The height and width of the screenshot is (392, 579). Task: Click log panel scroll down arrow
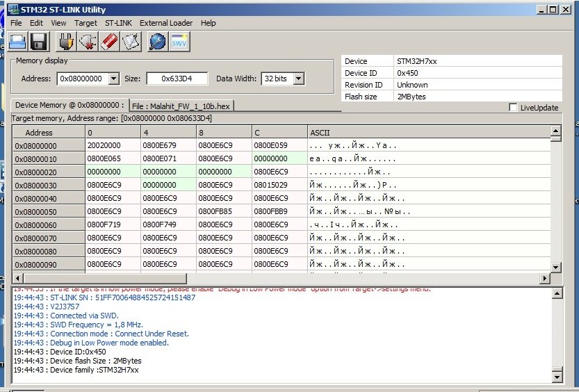tap(557, 377)
